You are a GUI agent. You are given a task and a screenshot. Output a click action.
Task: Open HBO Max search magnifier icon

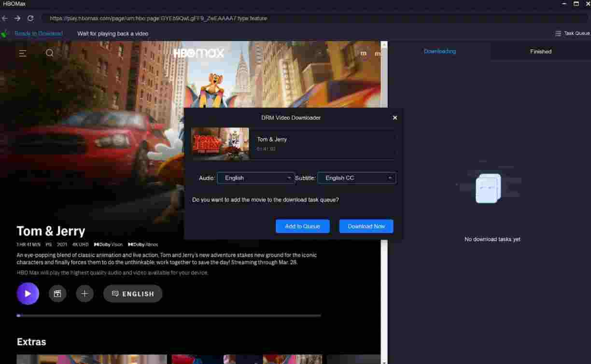pos(50,53)
